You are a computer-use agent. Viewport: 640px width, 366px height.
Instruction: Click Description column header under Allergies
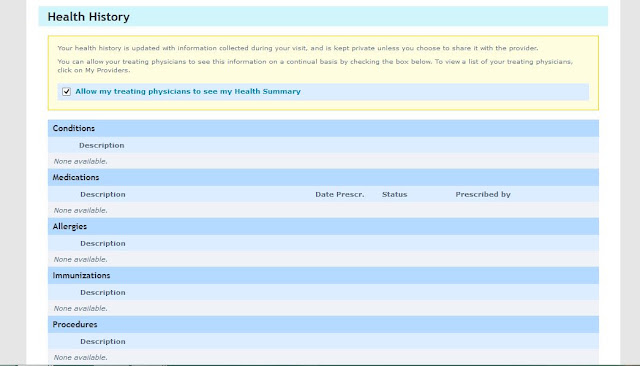click(103, 243)
